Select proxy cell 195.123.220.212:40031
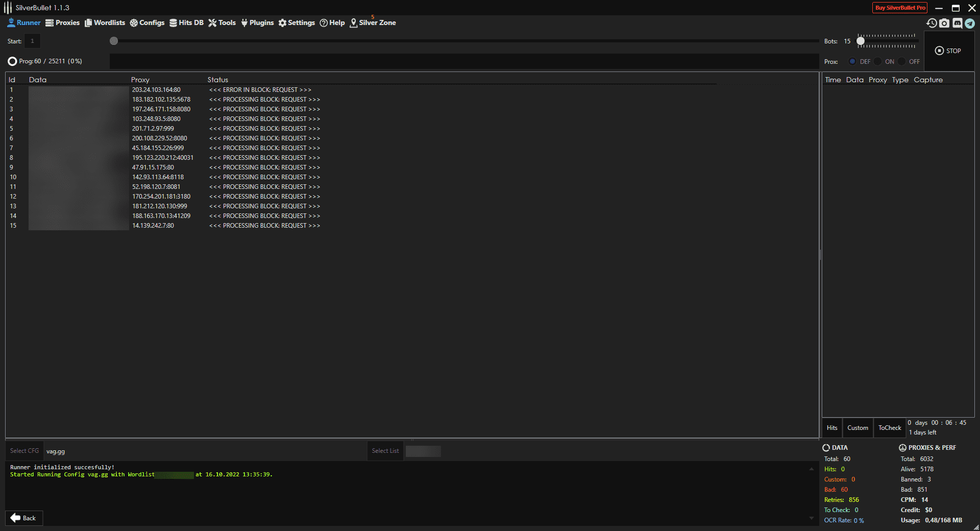Screen dimensions: 980x531 pyautogui.click(x=163, y=158)
